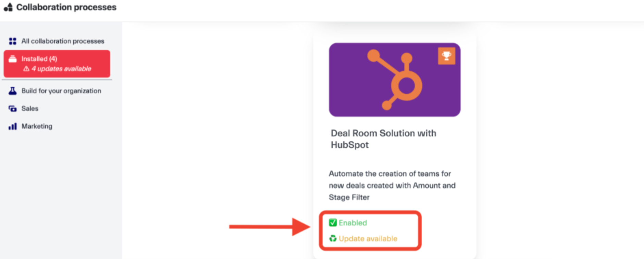Click the purple HubSpot logo thumbnail

(394, 79)
